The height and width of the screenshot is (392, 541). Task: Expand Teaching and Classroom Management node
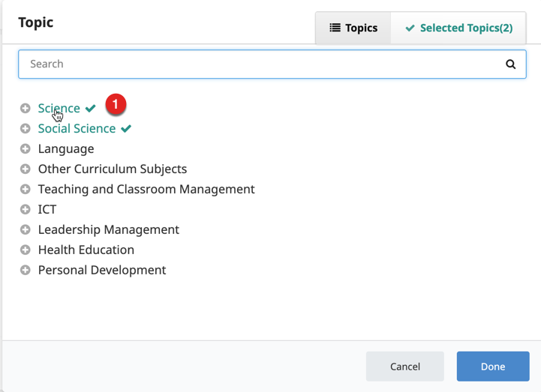click(x=26, y=190)
